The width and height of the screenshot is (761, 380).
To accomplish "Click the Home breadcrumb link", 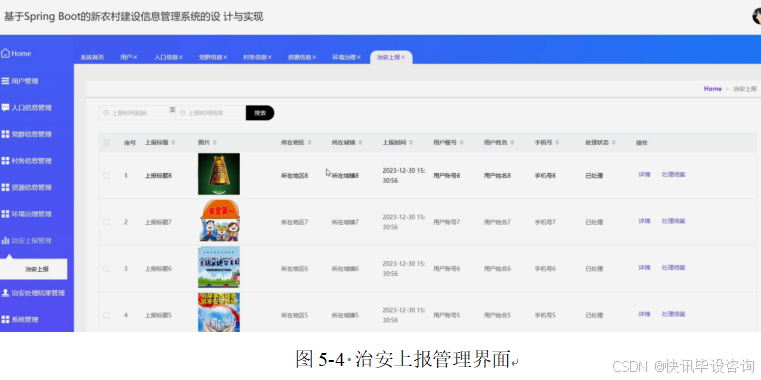I will click(x=712, y=89).
